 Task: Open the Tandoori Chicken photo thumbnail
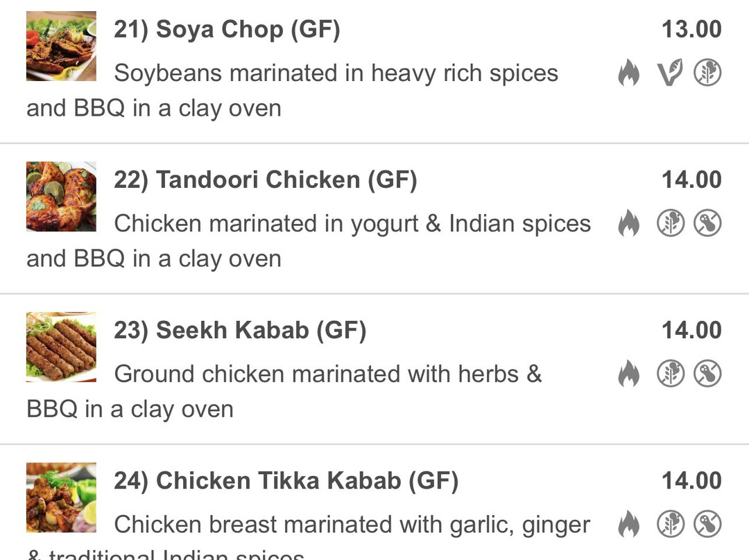point(61,197)
